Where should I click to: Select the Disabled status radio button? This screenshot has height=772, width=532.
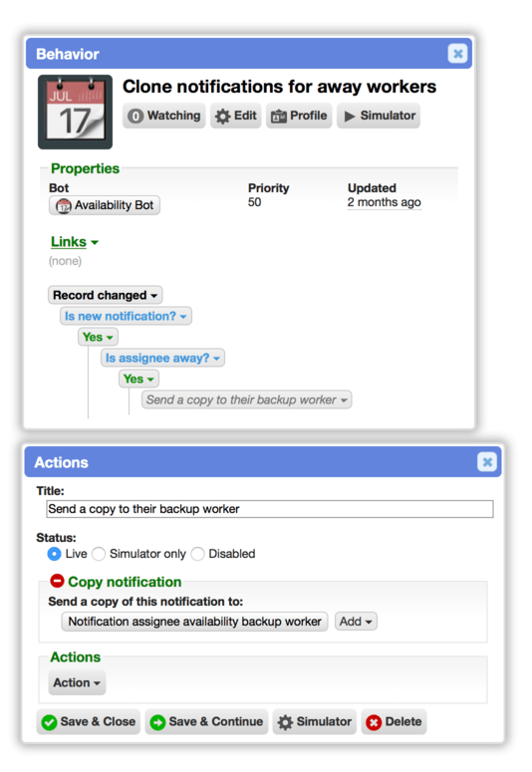(x=197, y=554)
